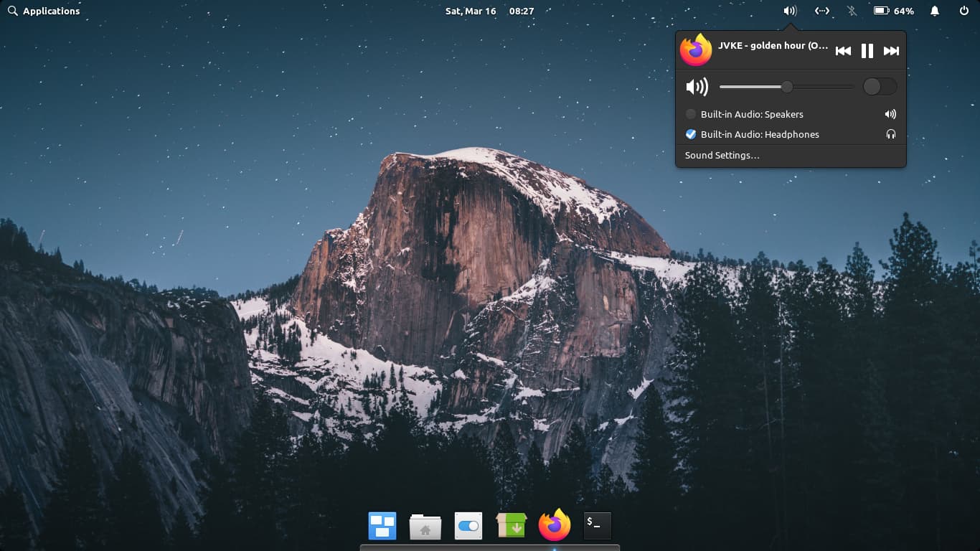
Task: Click the speaker icon on Speakers row
Action: 890,114
